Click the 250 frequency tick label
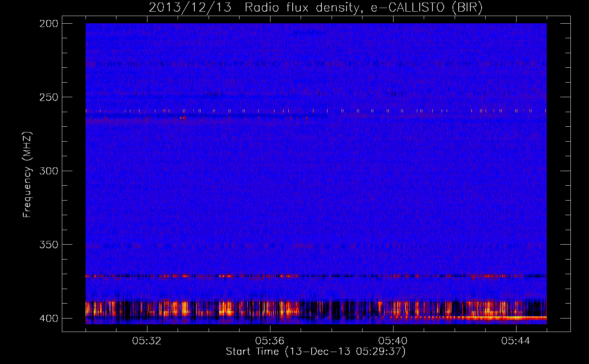589x364 pixels. [x=49, y=97]
